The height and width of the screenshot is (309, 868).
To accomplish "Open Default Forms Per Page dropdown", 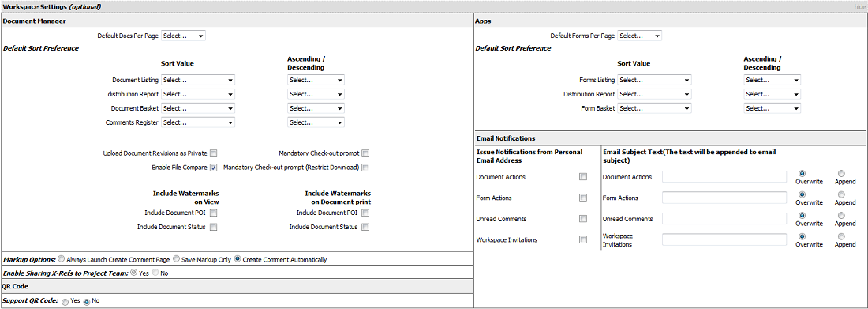I will (639, 36).
